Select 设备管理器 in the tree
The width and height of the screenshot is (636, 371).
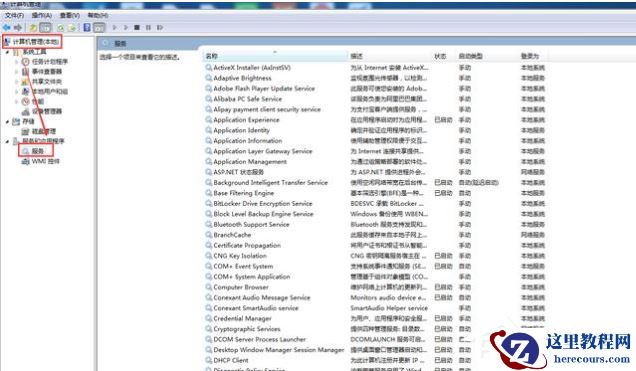click(x=47, y=111)
